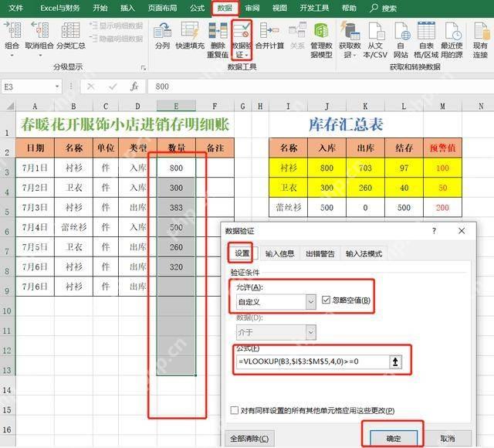Open 分级显示 dialog launcher

pos(144,67)
